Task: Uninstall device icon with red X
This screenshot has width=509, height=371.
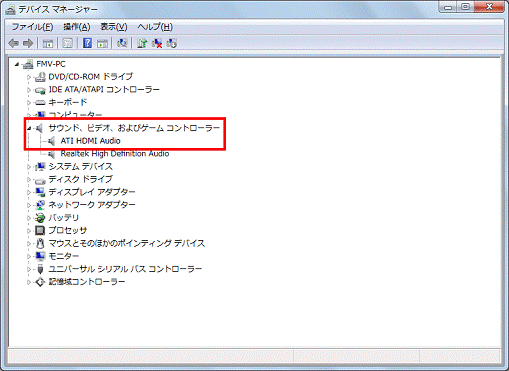Action: click(x=157, y=43)
